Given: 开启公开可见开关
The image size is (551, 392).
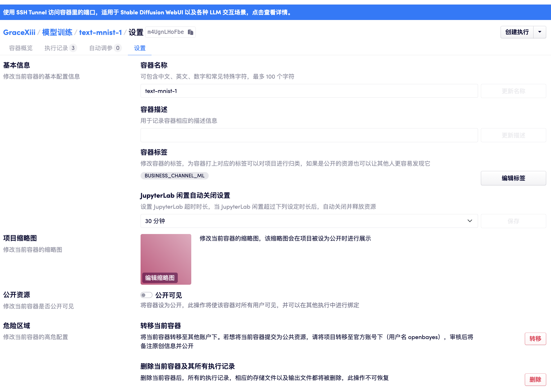Looking at the screenshot, I should click(x=146, y=295).
